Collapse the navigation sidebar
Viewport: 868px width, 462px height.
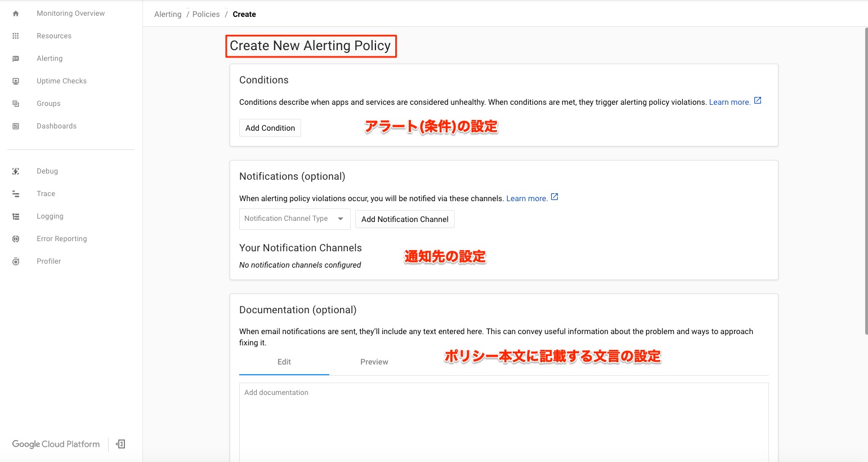[x=120, y=444]
